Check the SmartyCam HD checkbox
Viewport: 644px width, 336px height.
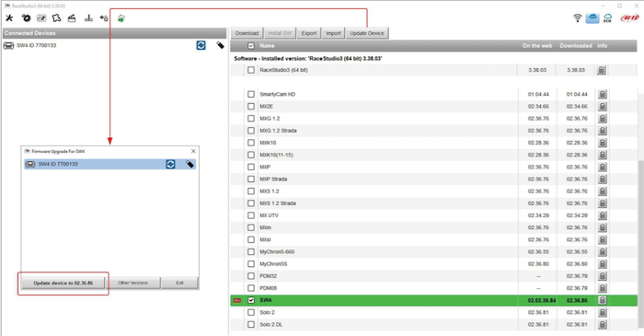(251, 95)
